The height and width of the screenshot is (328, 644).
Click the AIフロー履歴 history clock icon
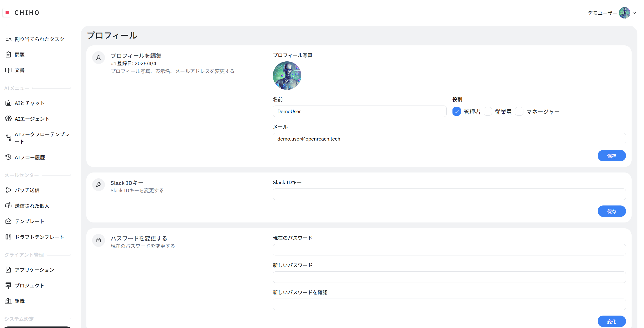coord(8,157)
